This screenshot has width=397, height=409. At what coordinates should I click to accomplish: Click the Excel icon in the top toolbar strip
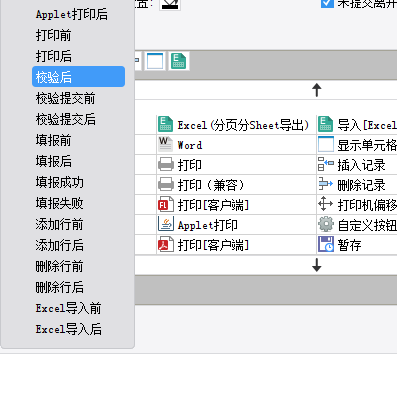[x=178, y=61]
